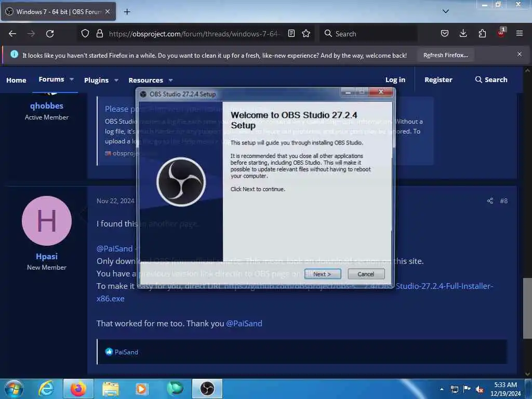Image resolution: width=532 pixels, height=399 pixels.
Task: Click the Nov 22, 2024 post date
Action: (x=115, y=201)
